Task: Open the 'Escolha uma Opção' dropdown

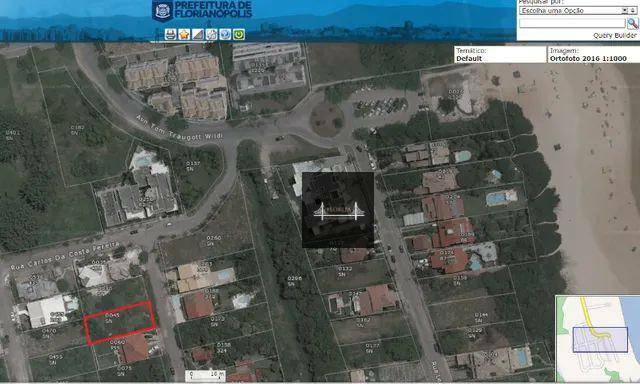Action: pyautogui.click(x=578, y=11)
